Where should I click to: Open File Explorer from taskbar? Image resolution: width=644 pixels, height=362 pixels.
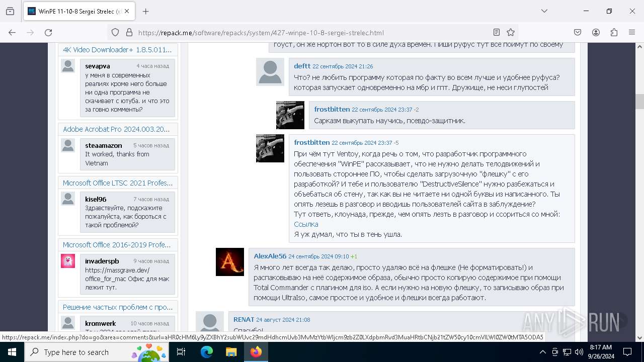[x=231, y=352]
